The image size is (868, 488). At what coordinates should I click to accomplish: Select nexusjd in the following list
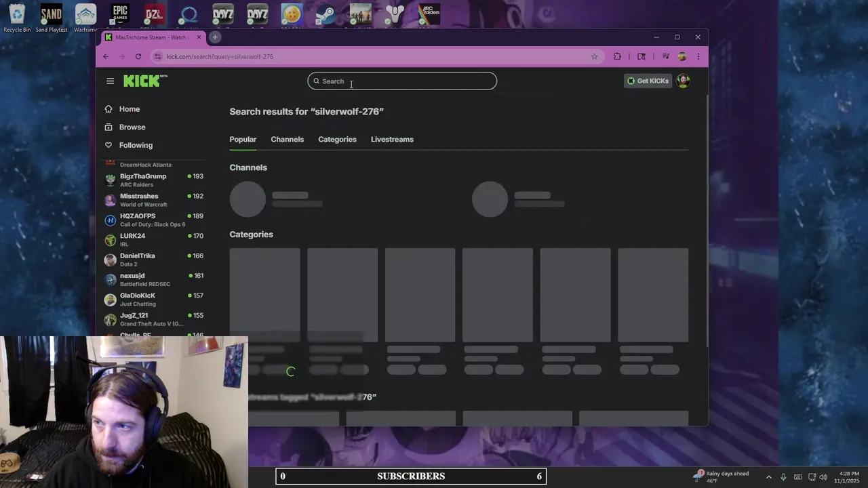pyautogui.click(x=155, y=279)
